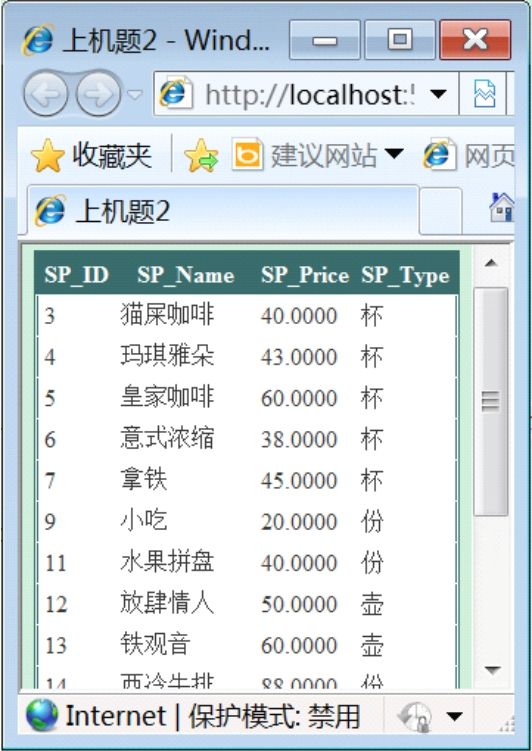Expand the status bar security dropdown arrow

pyautogui.click(x=454, y=717)
